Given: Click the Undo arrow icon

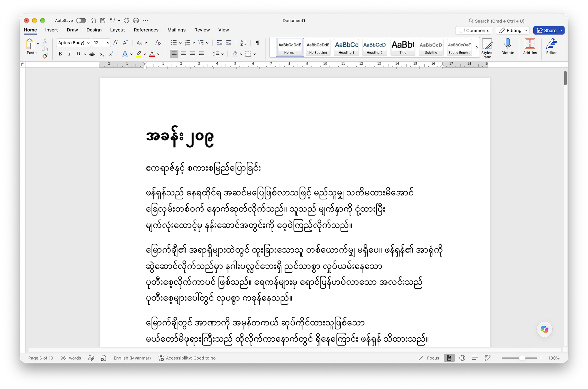Looking at the screenshot, I should pyautogui.click(x=112, y=21).
